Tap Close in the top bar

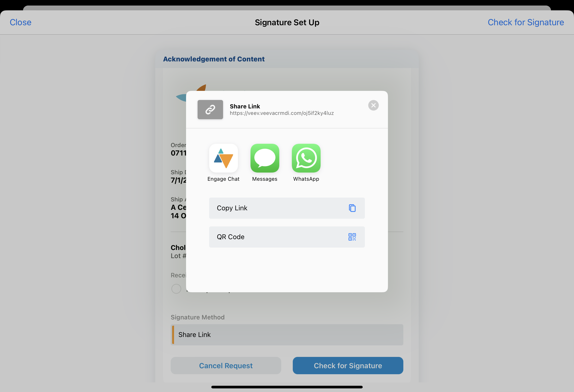pyautogui.click(x=20, y=22)
